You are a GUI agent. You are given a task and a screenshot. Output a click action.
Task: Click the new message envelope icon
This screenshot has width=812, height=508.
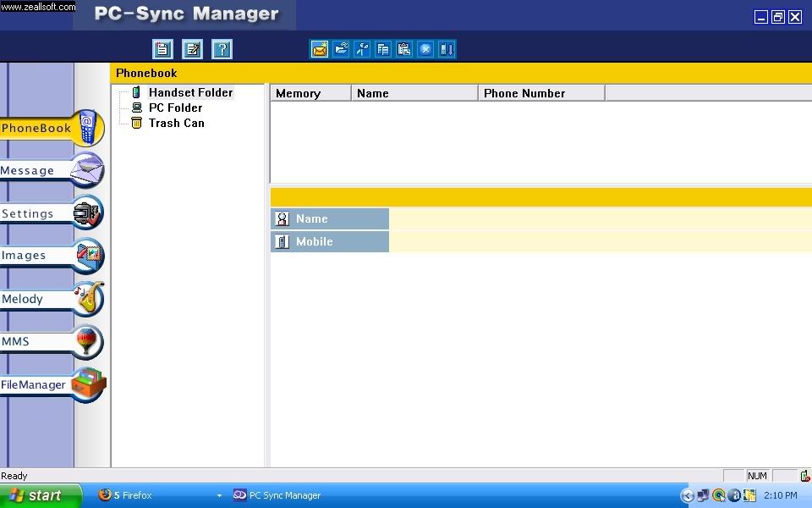pos(320,49)
